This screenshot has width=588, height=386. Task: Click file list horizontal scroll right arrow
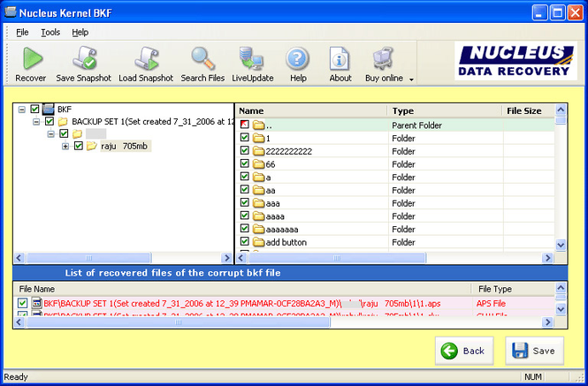548,258
